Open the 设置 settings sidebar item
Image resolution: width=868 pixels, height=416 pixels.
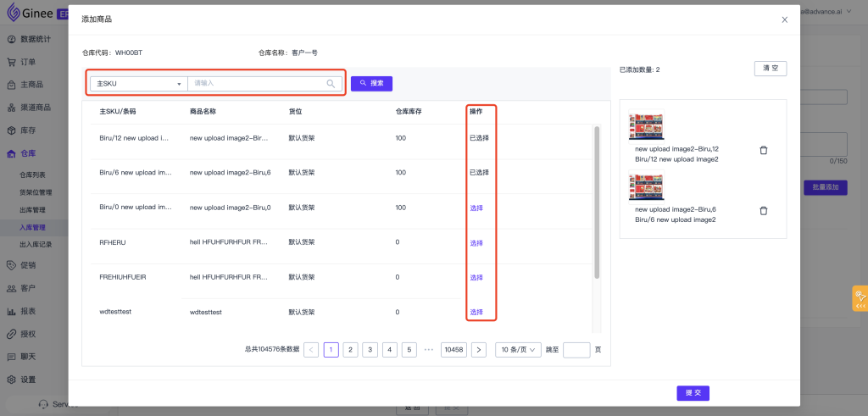tap(27, 380)
